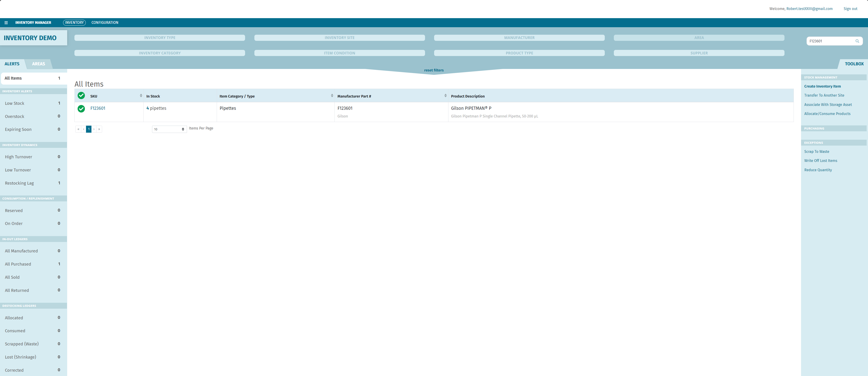Click the search field containing F123601
The width and height of the screenshot is (868, 376).
(830, 41)
